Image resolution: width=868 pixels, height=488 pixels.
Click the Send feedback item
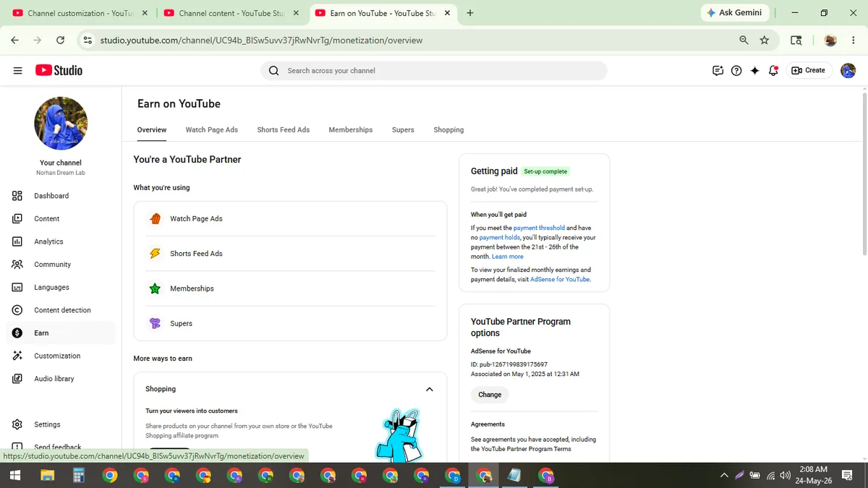click(61, 447)
